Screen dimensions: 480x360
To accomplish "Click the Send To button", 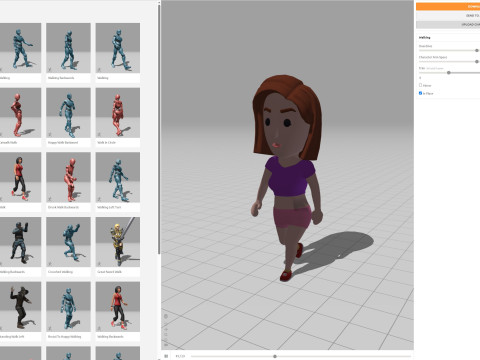I will click(448, 16).
